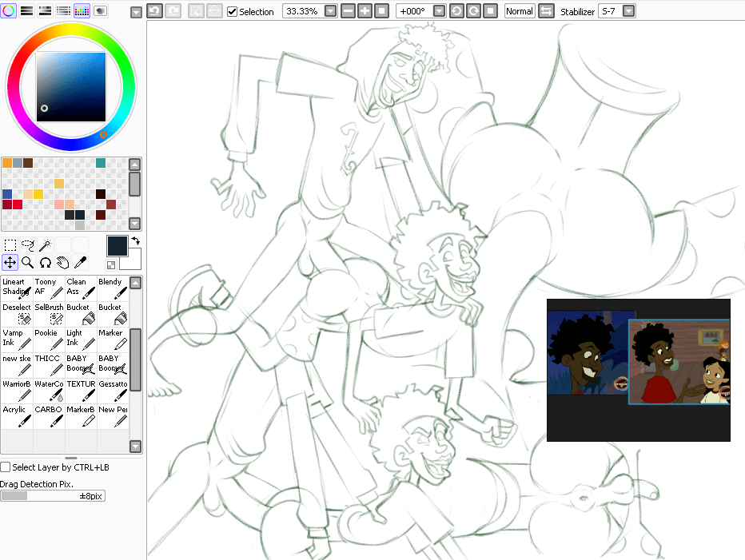Select the Hand pan tool
The height and width of the screenshot is (560, 745).
coord(63,262)
